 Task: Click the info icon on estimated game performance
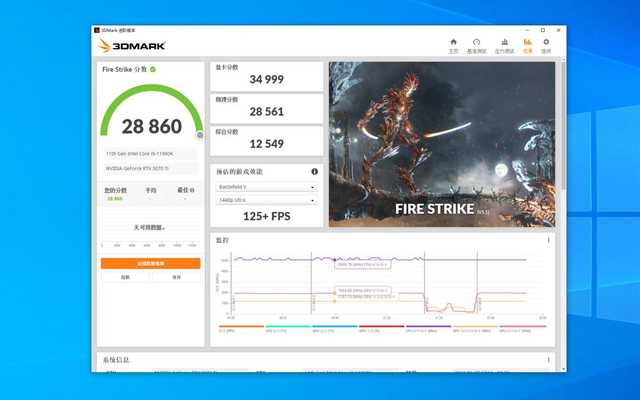tap(314, 172)
